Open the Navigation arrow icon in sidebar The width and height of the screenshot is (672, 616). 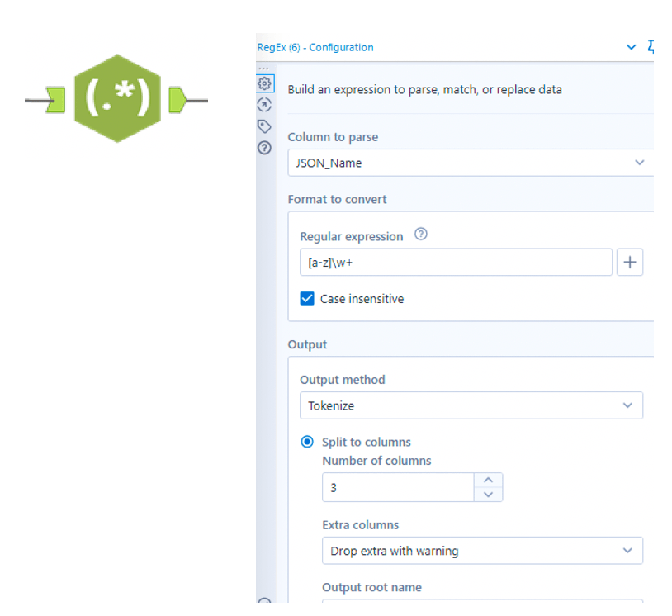pyautogui.click(x=265, y=105)
